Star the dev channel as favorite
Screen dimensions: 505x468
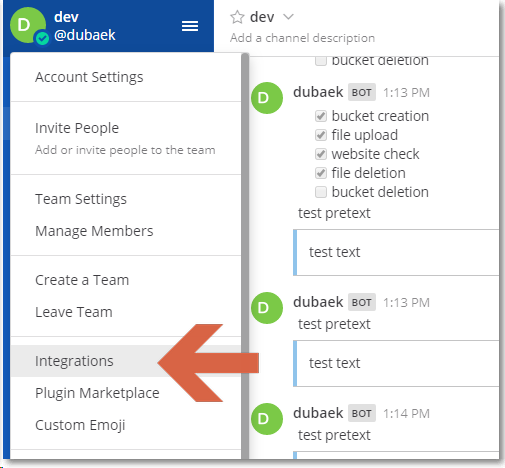(x=237, y=17)
